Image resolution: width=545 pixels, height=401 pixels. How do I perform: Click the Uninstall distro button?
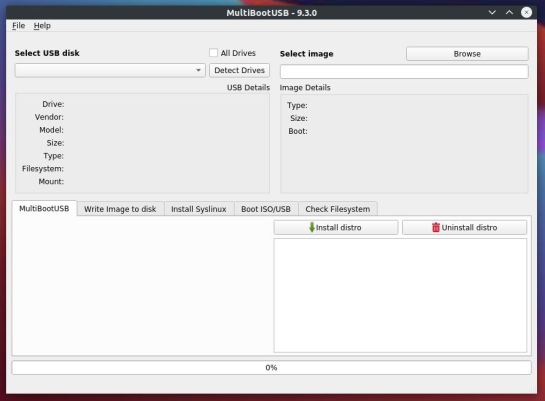[464, 228]
